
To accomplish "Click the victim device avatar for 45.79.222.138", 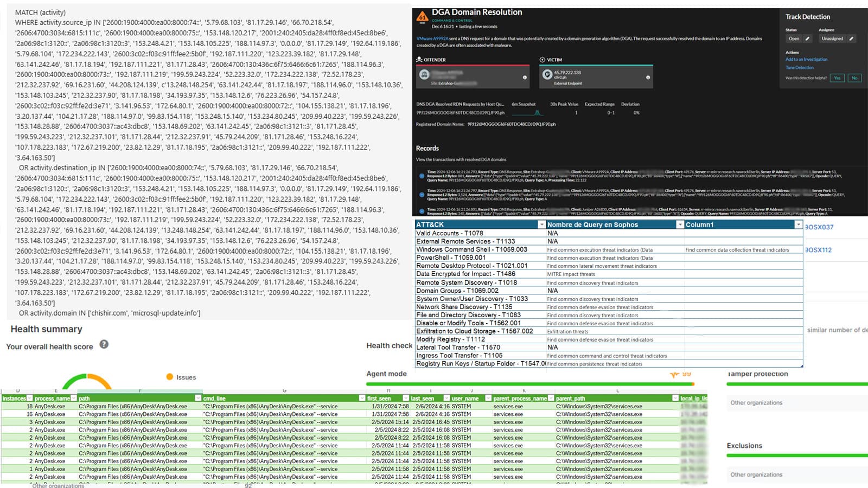I will tap(548, 75).
